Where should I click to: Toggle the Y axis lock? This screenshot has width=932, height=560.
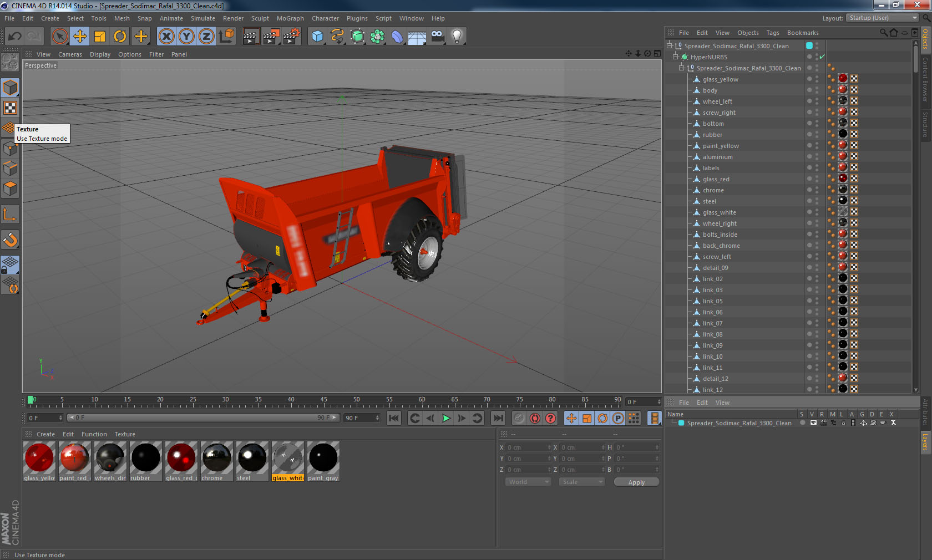pyautogui.click(x=186, y=37)
